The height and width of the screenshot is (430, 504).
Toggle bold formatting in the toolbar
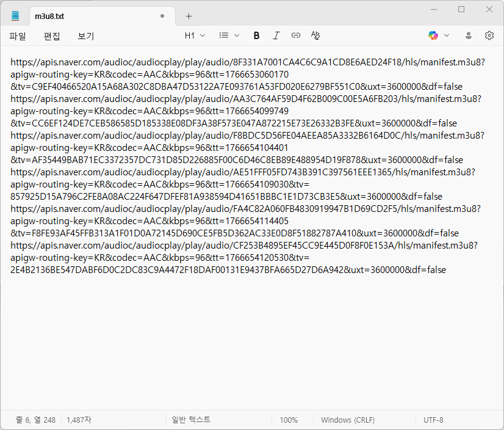pos(256,35)
